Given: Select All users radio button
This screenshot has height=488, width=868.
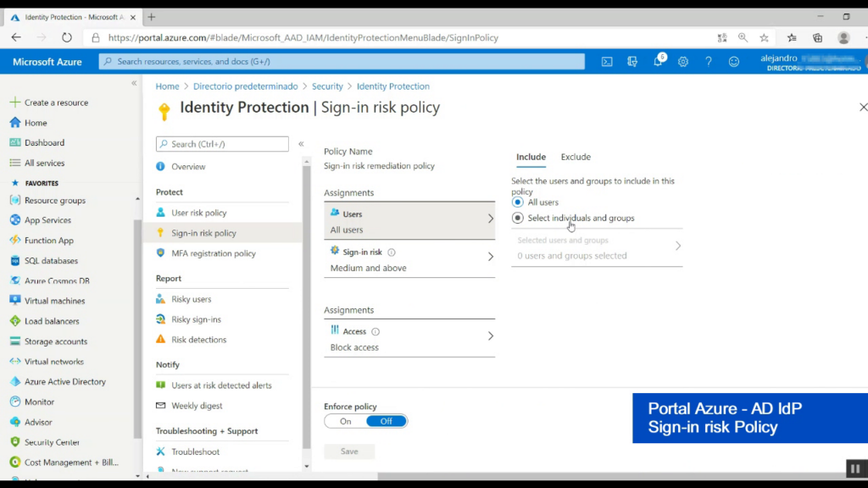Looking at the screenshot, I should click(x=518, y=202).
